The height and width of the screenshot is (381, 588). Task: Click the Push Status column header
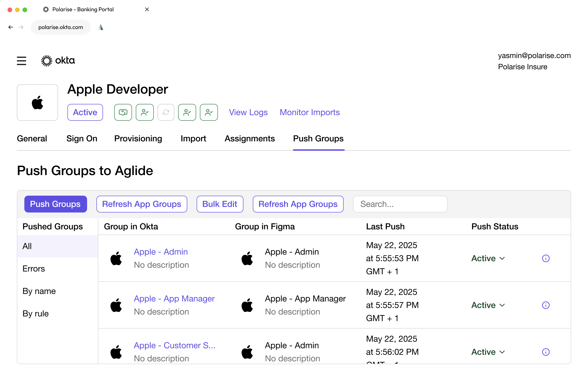tap(495, 227)
